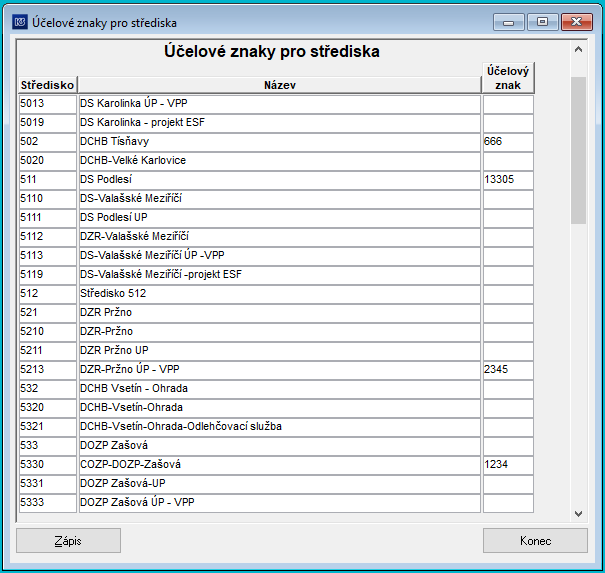
Task: Click the vertical scrollbar thumb
Action: (x=578, y=150)
